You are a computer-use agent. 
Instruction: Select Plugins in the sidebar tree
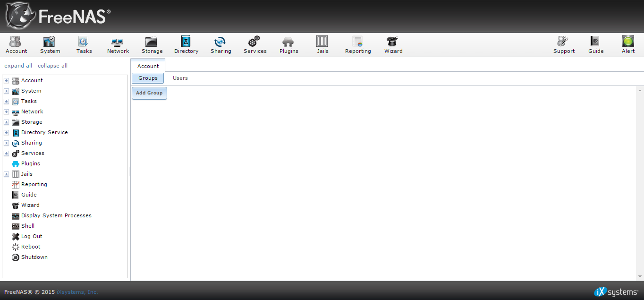click(31, 163)
